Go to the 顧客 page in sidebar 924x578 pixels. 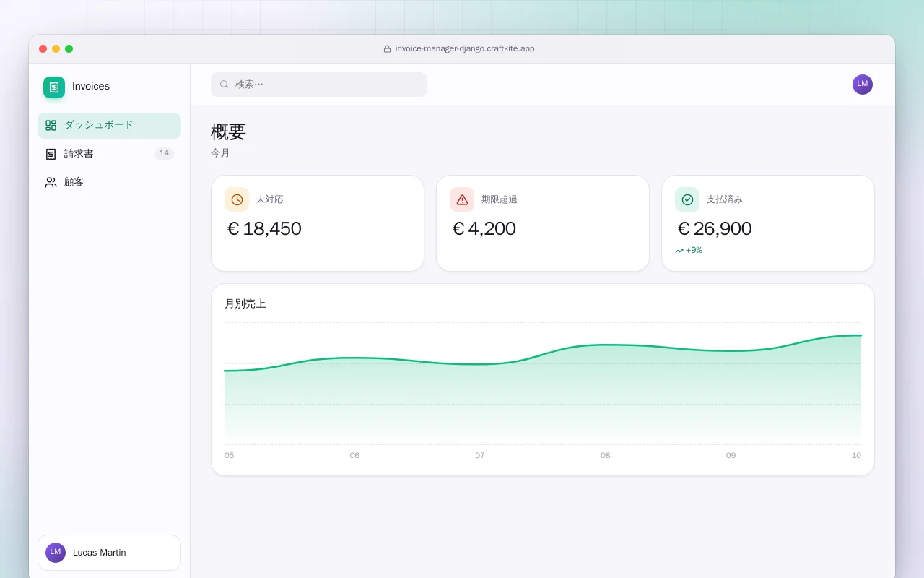109,182
